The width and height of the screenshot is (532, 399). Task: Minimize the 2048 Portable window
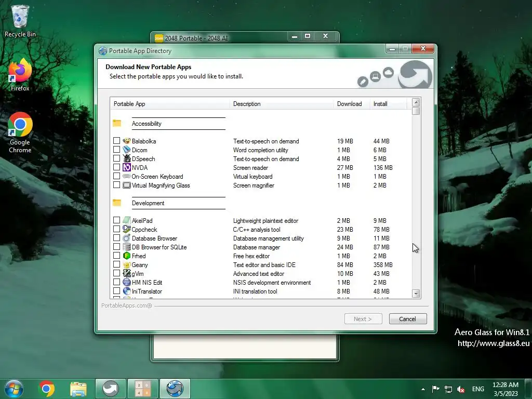[x=295, y=36]
